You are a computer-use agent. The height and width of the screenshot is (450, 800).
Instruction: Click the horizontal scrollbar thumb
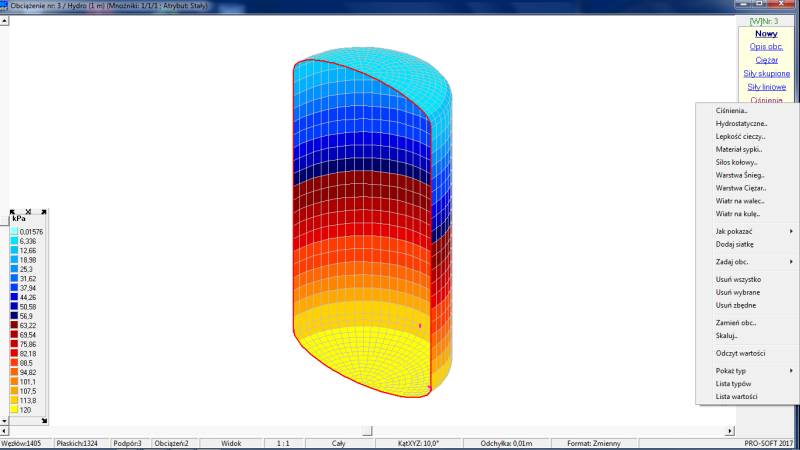(367, 431)
